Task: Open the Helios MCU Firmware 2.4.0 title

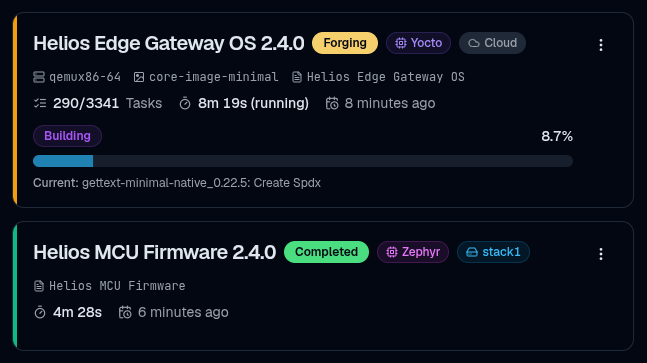Action: click(x=155, y=252)
